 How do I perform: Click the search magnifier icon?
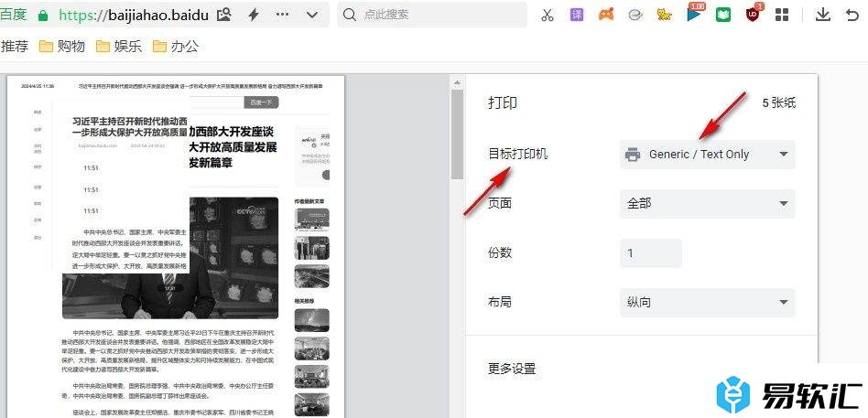[x=349, y=15]
